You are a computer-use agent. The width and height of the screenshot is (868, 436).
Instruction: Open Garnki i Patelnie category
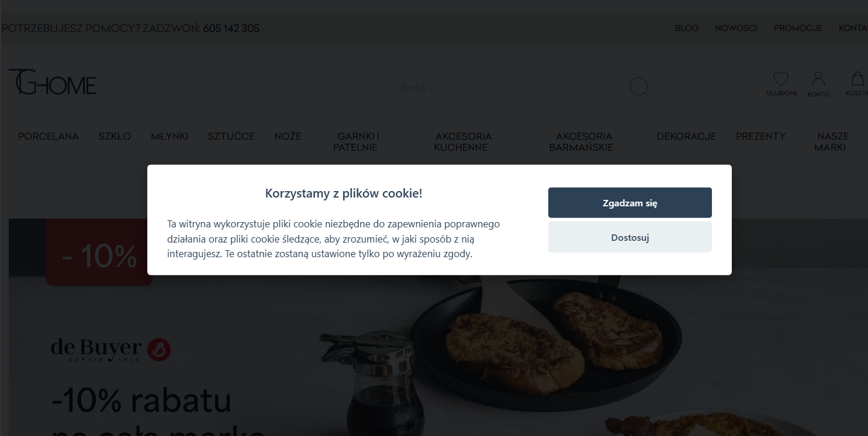pos(356,142)
